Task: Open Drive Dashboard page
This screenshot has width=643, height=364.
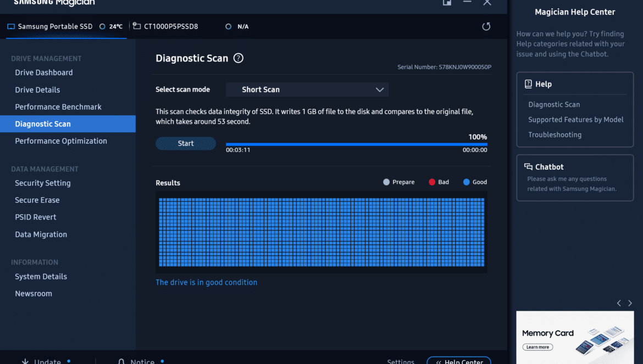Action: (44, 72)
